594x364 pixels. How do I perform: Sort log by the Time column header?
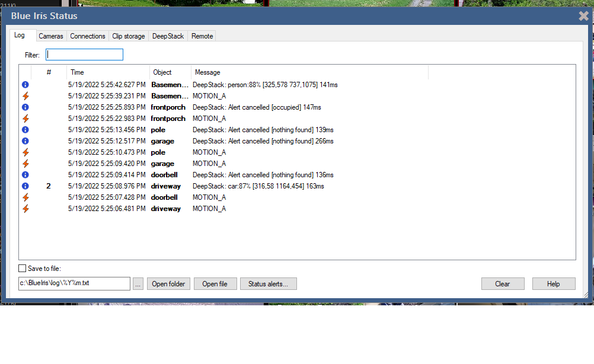tap(108, 72)
